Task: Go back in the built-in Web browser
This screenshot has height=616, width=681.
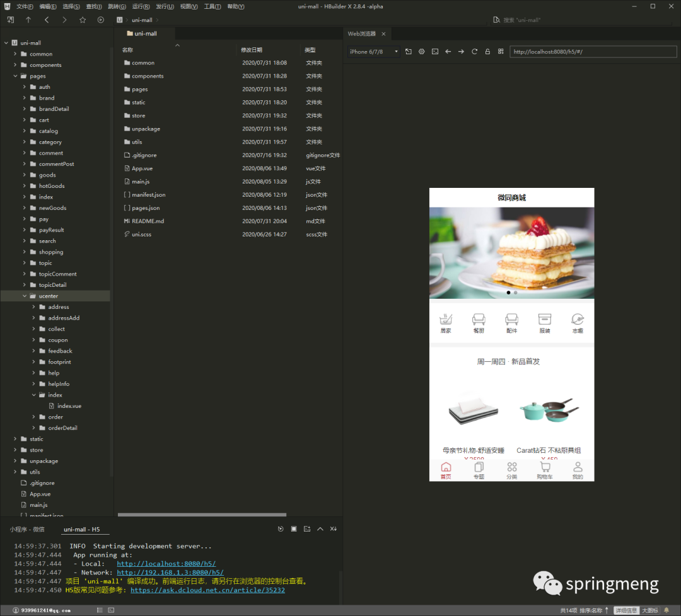Action: [448, 52]
